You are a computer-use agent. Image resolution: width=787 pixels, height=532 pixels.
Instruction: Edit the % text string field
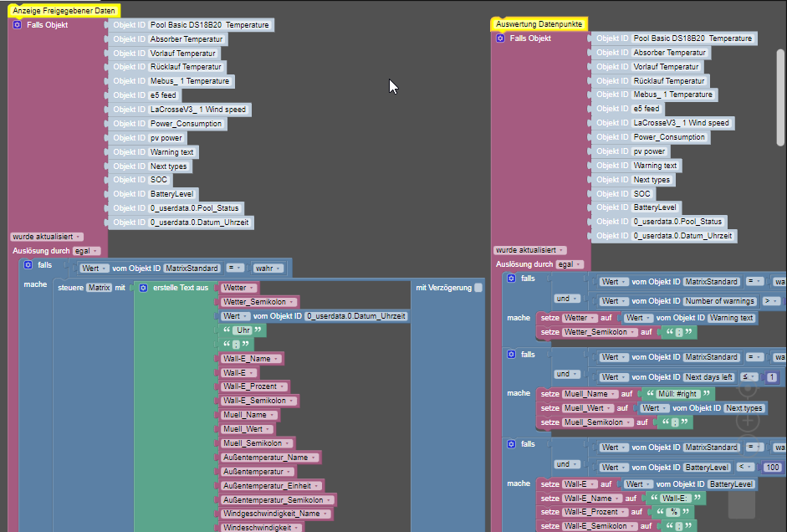[673, 512]
